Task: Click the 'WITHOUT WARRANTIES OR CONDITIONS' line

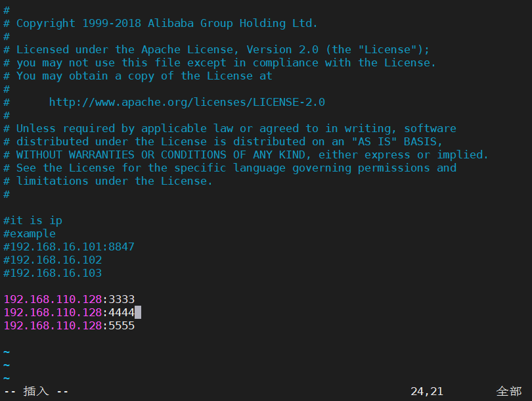Action: pos(246,155)
